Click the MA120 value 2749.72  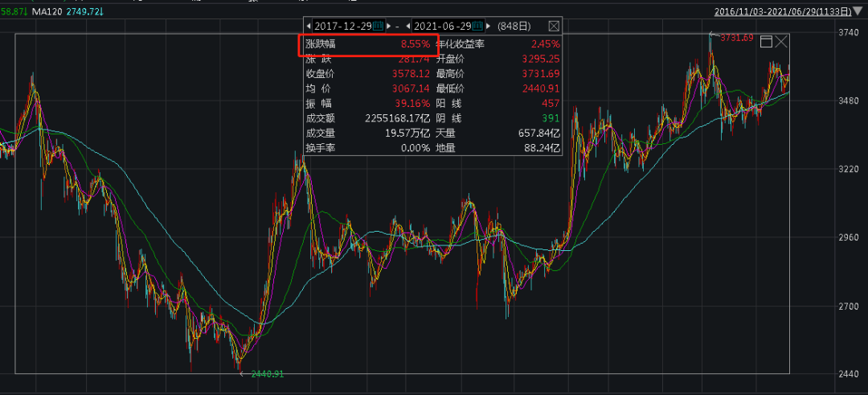coord(87,11)
